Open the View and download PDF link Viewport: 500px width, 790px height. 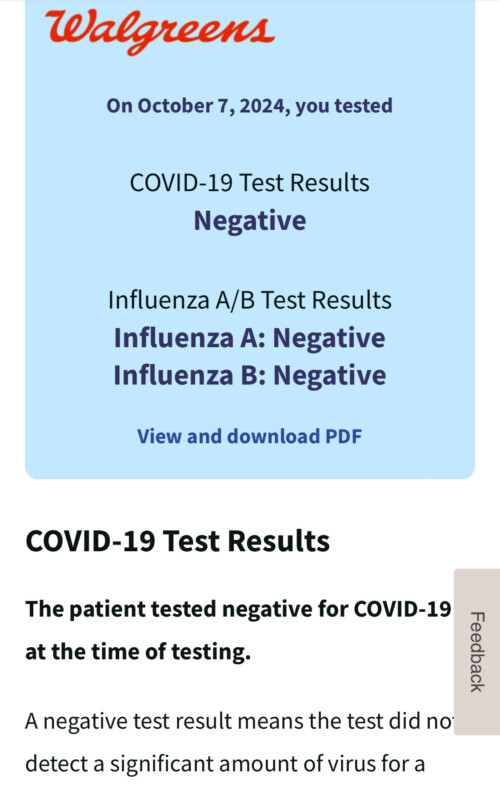coord(249,436)
